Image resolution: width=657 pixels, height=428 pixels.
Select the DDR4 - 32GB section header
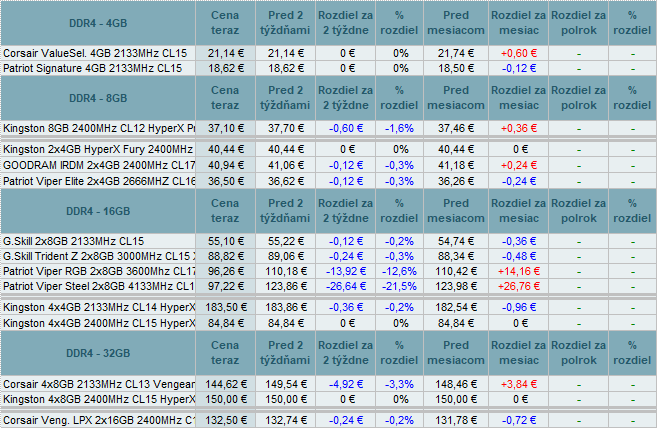pyautogui.click(x=98, y=353)
